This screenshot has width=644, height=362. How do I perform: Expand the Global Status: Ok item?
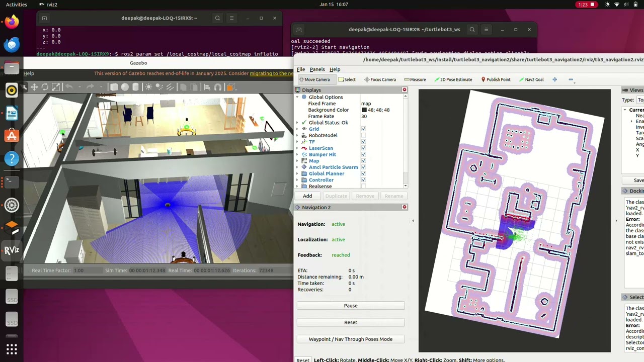tap(297, 123)
